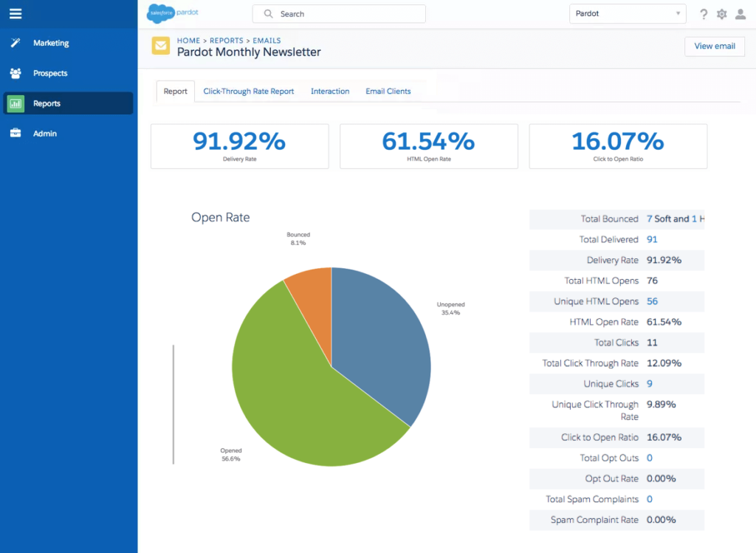Screen dimensions: 756x553
Task: Open Total Spam Complaints 0 link
Action: coord(650,499)
